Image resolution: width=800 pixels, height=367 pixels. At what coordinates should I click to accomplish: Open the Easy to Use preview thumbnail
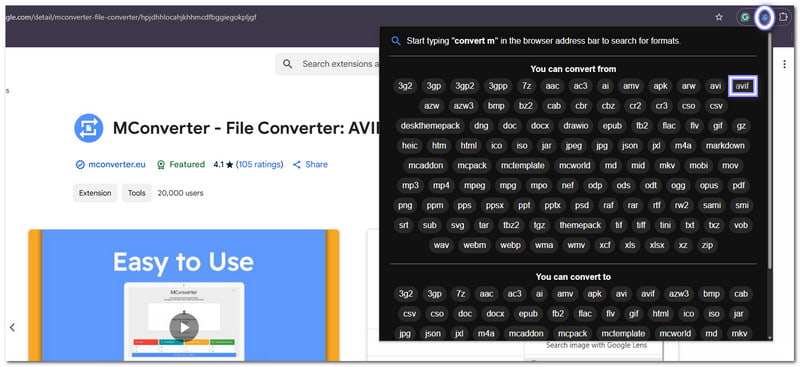pos(184,296)
